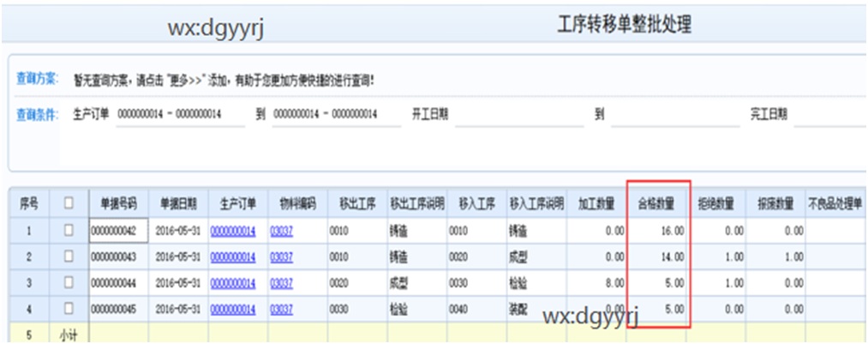Viewport: 868px width, 344px height.
Task: Select document number 0000000044 cell
Action: coord(118,283)
